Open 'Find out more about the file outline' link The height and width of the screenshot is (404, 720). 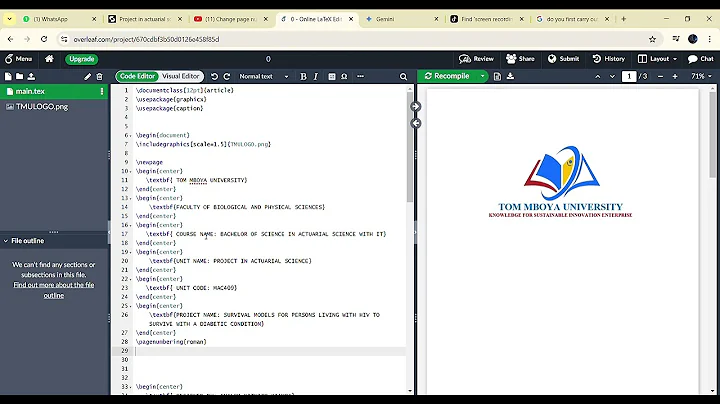54,290
